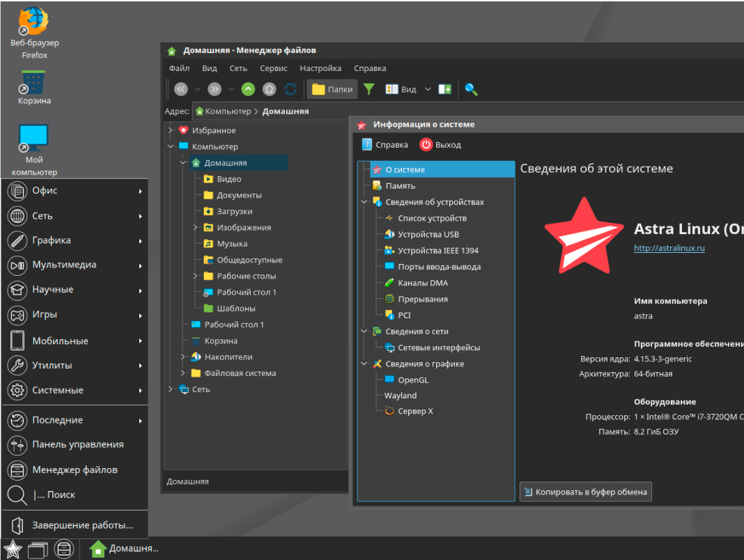744x560 pixels.
Task: Open the back history dropdown arrow
Action: coord(198,89)
